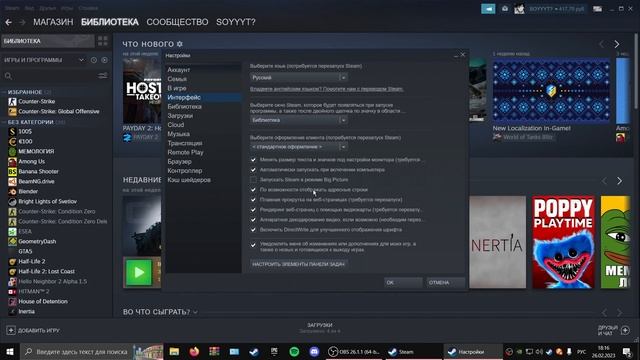This screenshot has width=640, height=360.
Task: Toggle DirectWrite font smoothing checkbox
Action: click(253, 229)
